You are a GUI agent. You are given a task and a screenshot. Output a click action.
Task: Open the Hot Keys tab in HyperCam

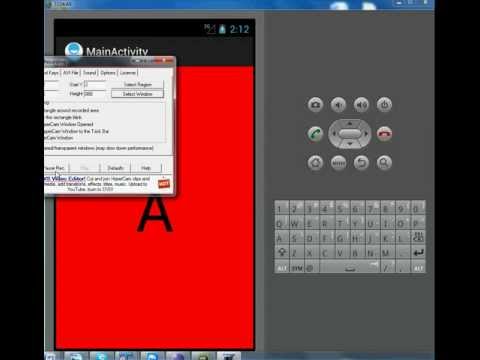(x=52, y=73)
